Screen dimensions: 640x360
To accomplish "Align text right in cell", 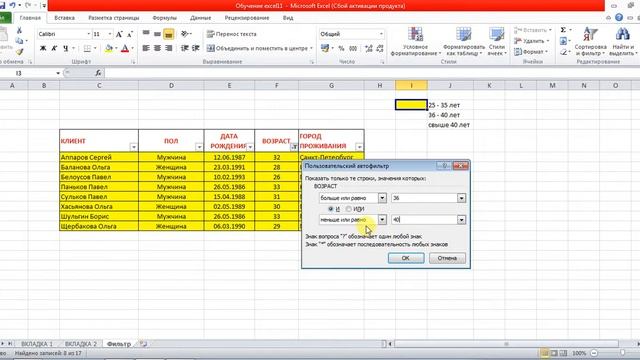I will (169, 48).
